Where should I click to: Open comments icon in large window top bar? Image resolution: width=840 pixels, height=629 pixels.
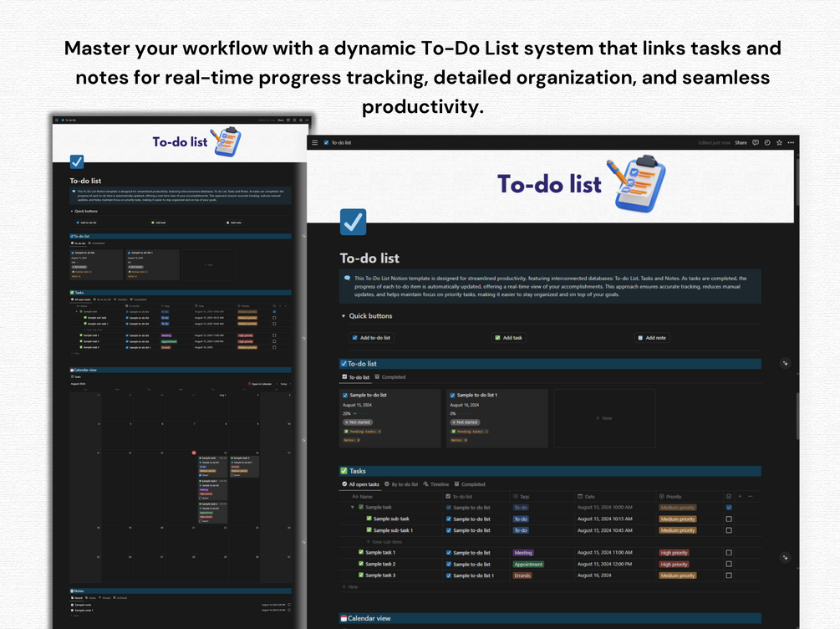click(x=756, y=143)
